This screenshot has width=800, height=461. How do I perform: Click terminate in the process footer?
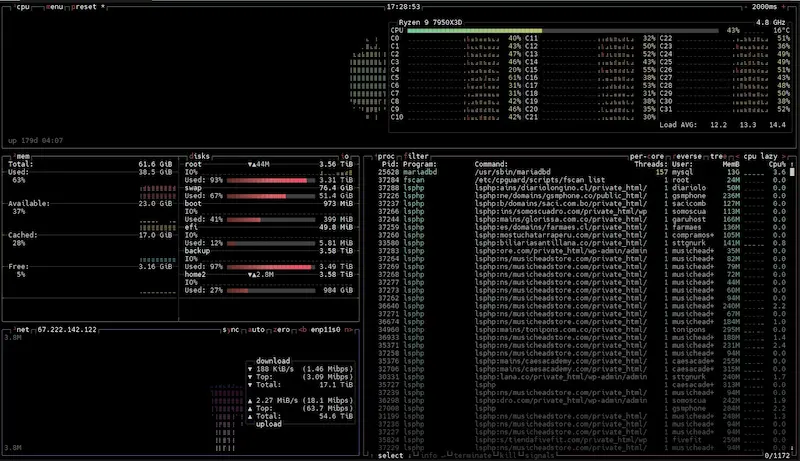click(472, 455)
